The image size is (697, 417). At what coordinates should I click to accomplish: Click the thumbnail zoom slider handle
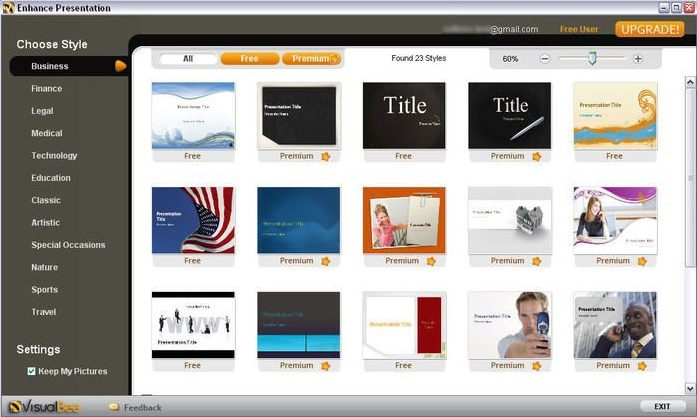coord(592,58)
